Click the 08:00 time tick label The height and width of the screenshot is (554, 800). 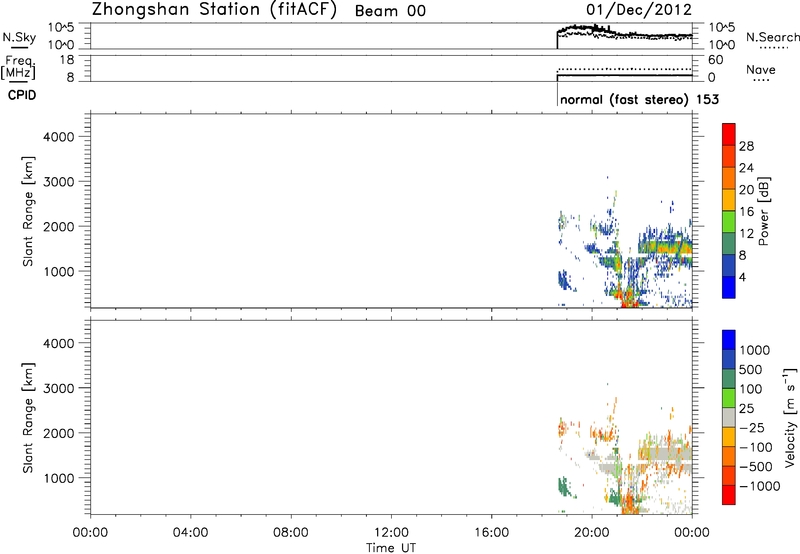pyautogui.click(x=291, y=533)
